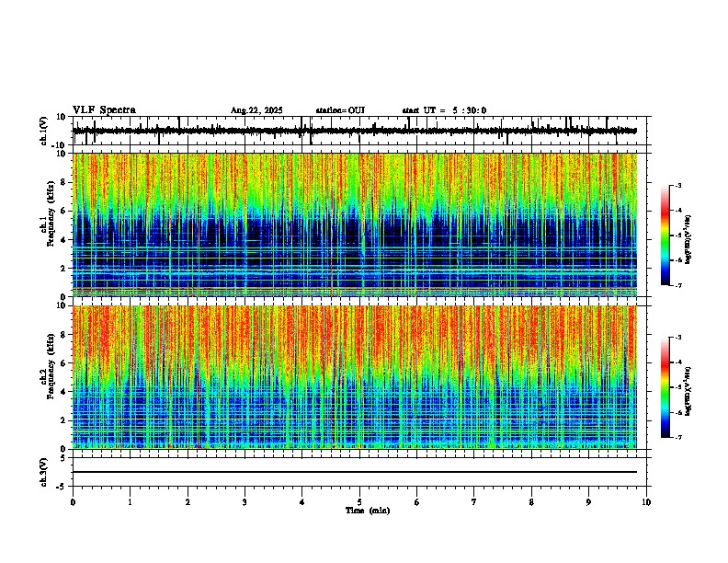Image resolution: width=728 pixels, height=563 pixels.
Task: Click the ch.1 "Frequency (kHz)" axis label
Action: [51, 213]
